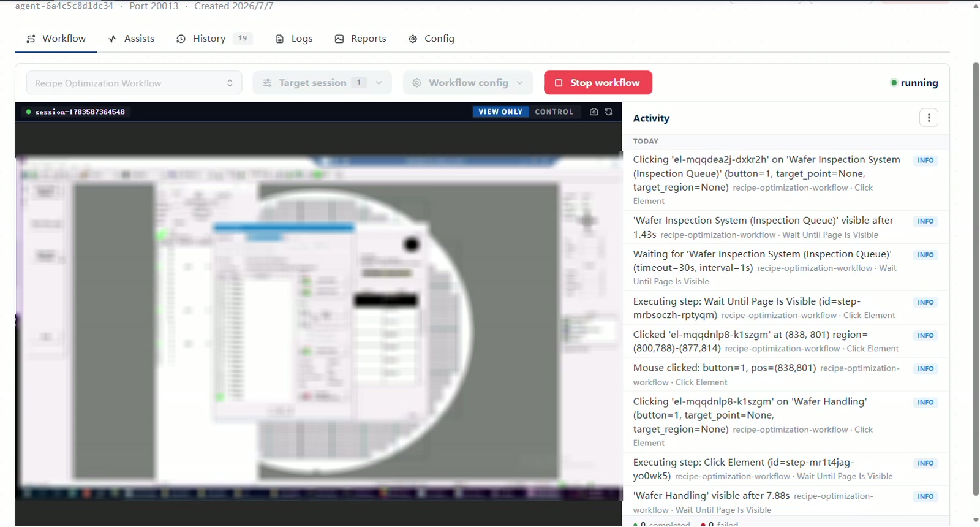Image resolution: width=980 pixels, height=527 pixels.
Task: Click the History count badge 19
Action: (243, 38)
